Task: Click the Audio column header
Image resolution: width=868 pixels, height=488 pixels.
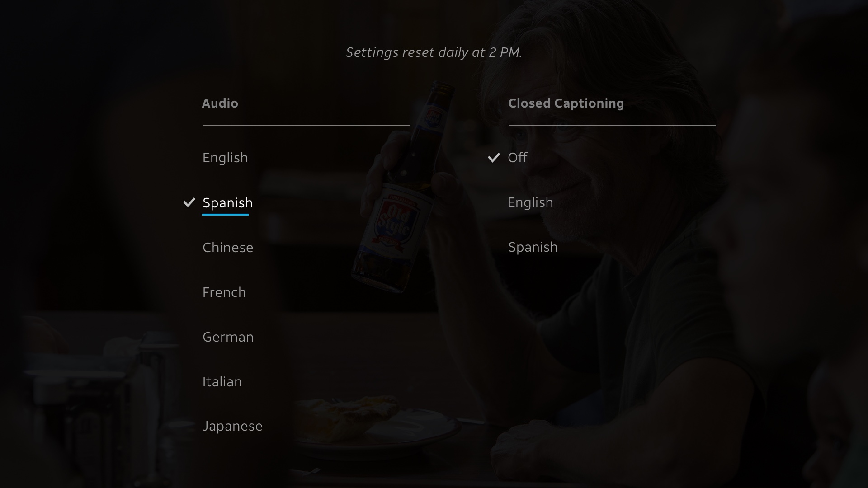Action: tap(220, 103)
